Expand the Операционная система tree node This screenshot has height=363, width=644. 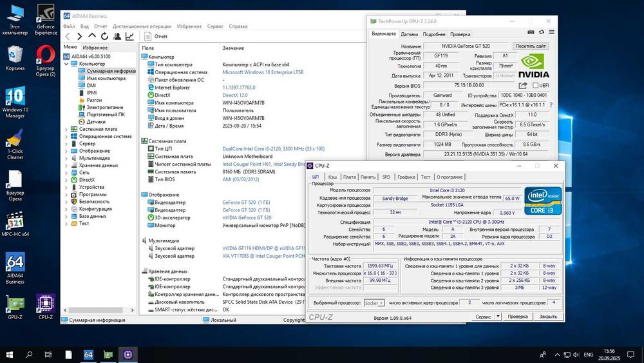tap(66, 137)
